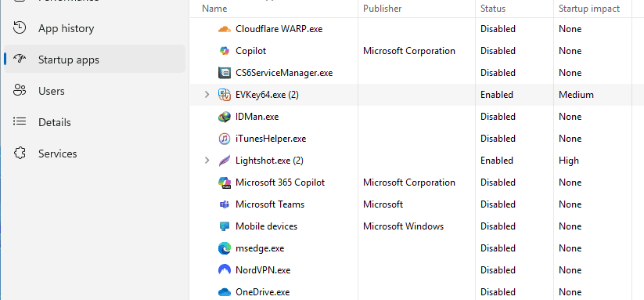Sort by the Name column header
Viewport: 644px width, 300px height.
[x=214, y=9]
